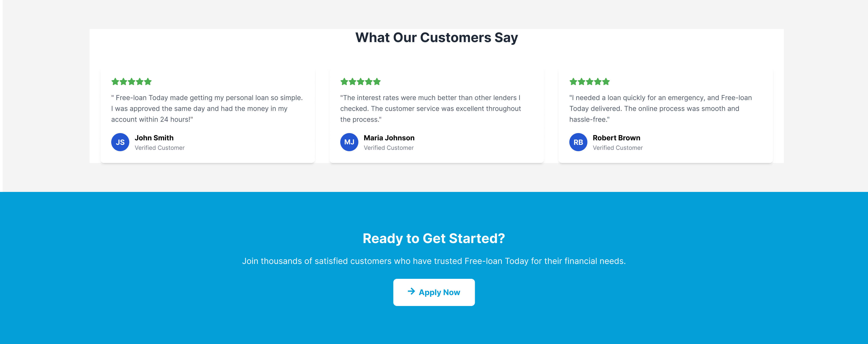The image size is (868, 344).
Task: Click Verified Customer label under John Smith
Action: pyautogui.click(x=159, y=148)
